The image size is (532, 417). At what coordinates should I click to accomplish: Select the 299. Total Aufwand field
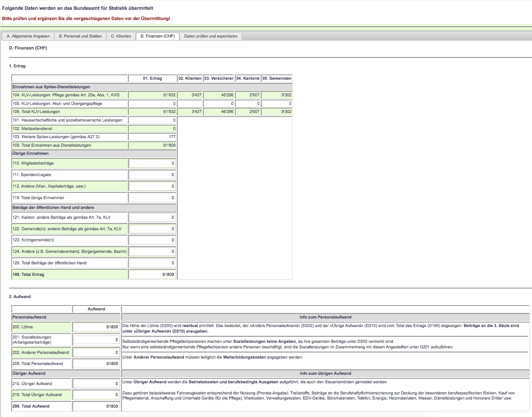(x=96, y=406)
